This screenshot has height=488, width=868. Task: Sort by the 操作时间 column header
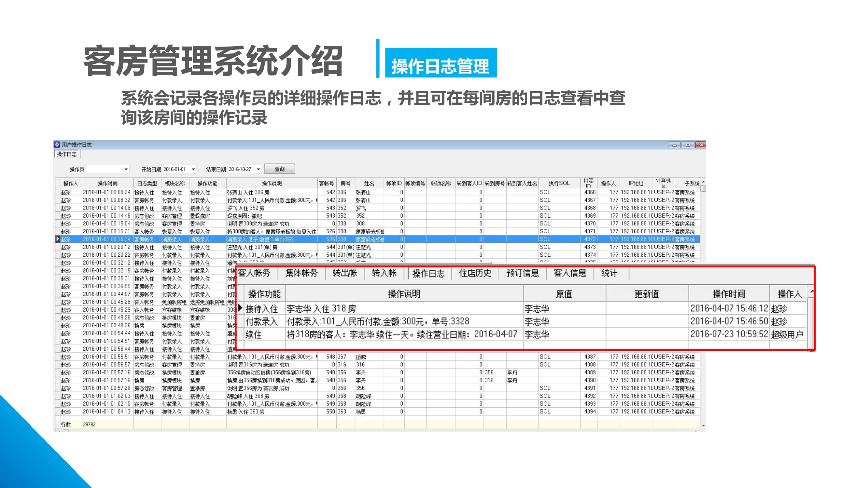tap(107, 183)
